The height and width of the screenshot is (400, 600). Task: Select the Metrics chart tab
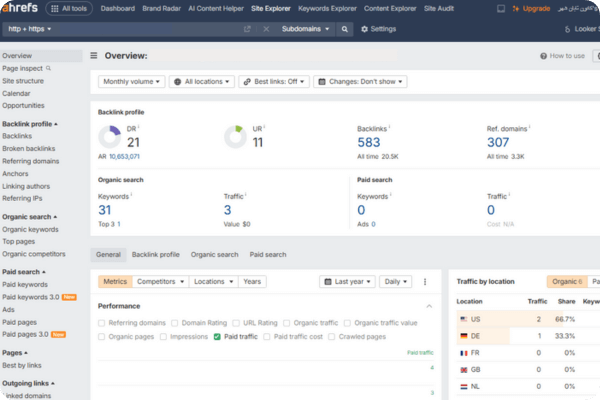(x=115, y=282)
